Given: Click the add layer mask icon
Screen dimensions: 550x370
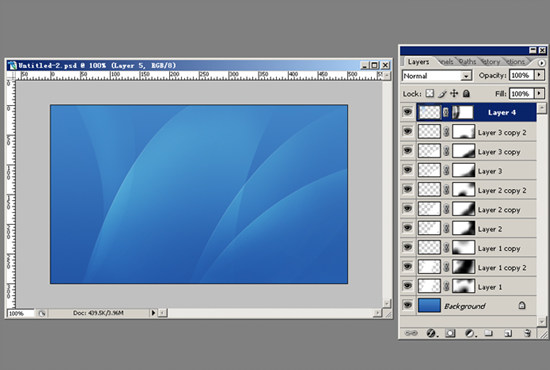Looking at the screenshot, I should click(x=450, y=333).
